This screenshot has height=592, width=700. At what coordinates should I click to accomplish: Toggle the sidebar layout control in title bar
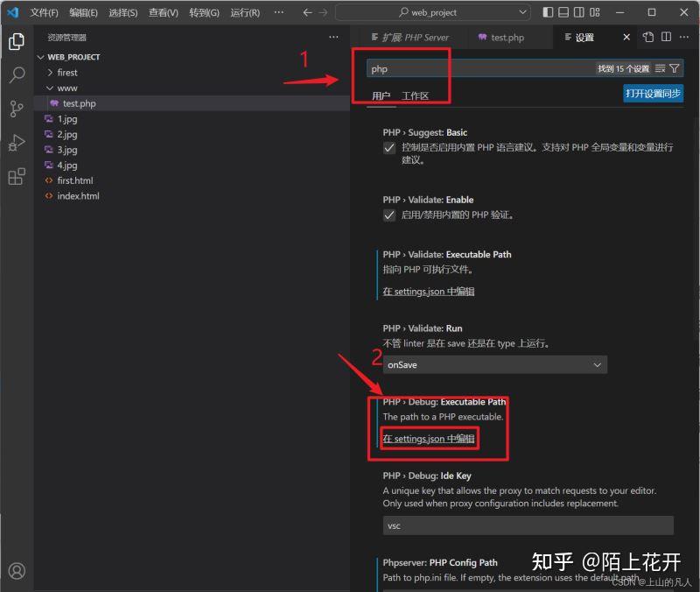pyautogui.click(x=548, y=12)
